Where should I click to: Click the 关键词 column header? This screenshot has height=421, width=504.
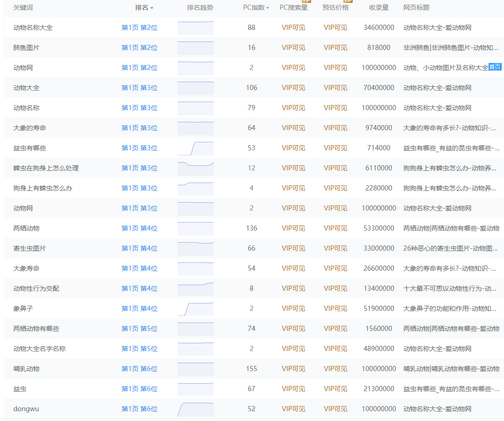click(x=23, y=8)
